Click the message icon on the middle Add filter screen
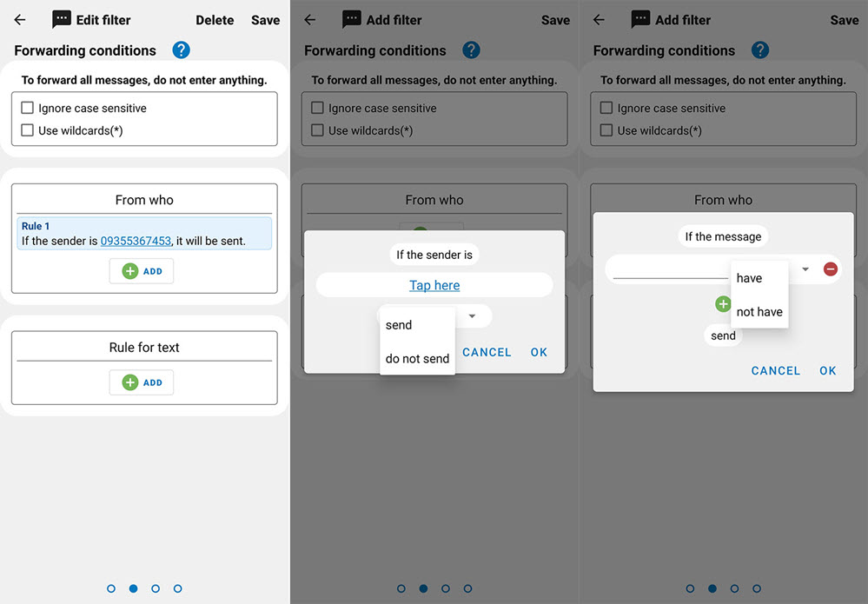868x604 pixels. (352, 19)
